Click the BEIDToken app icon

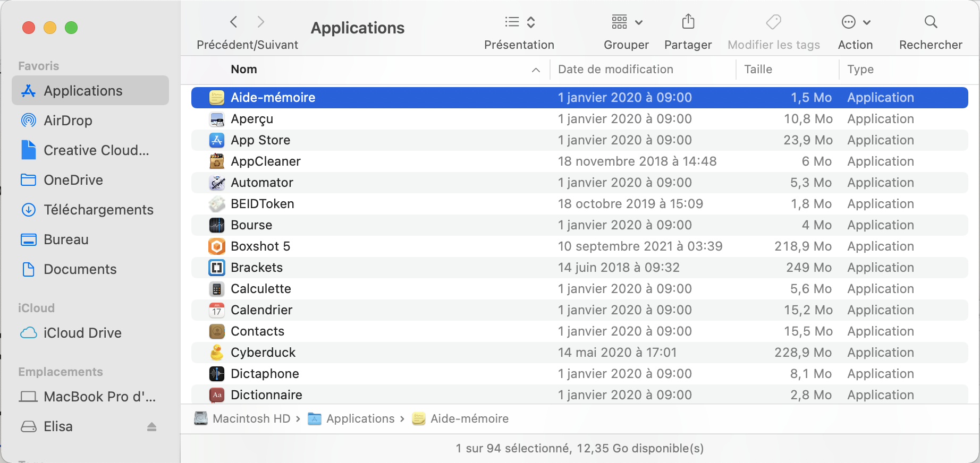point(217,204)
